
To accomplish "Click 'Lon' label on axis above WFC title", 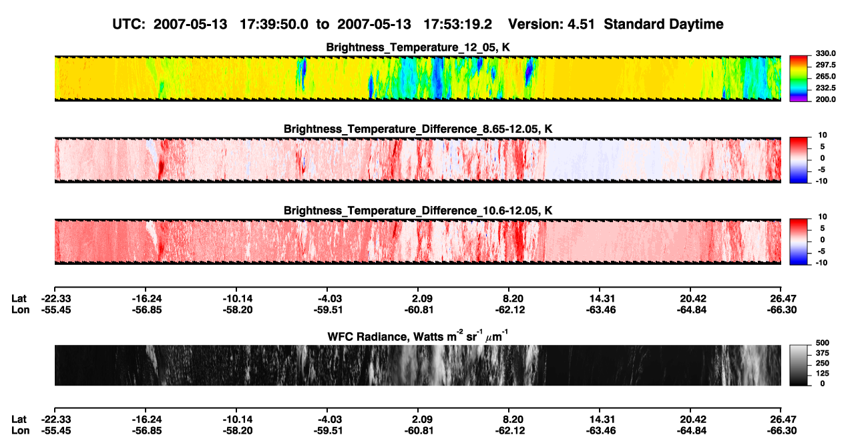I will click(x=19, y=310).
